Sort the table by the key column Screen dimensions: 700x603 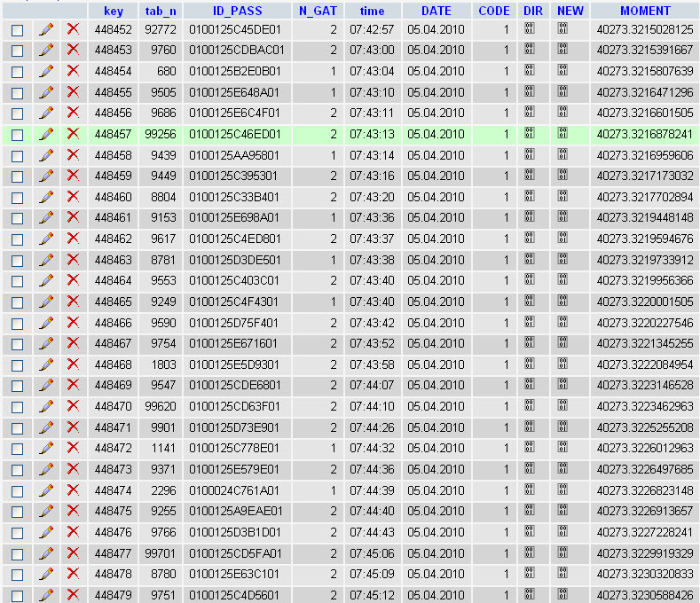(113, 12)
